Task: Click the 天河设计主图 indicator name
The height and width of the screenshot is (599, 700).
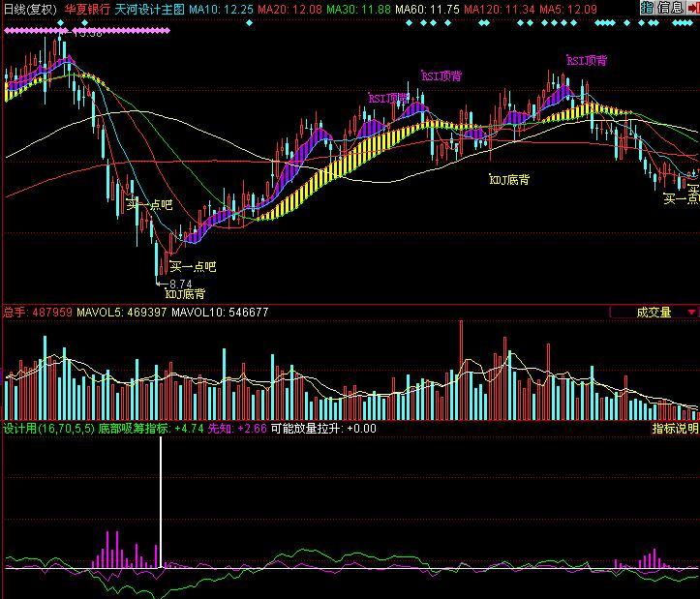Action: (149, 8)
